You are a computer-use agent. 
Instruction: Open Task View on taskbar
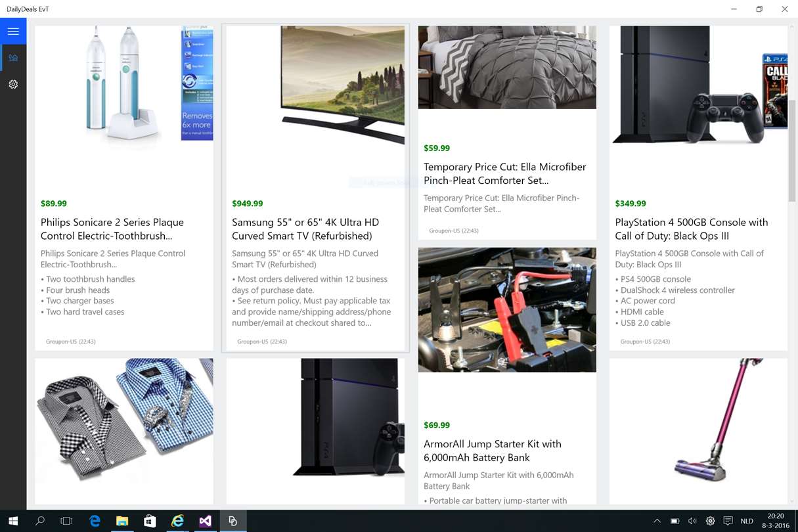tap(66, 521)
